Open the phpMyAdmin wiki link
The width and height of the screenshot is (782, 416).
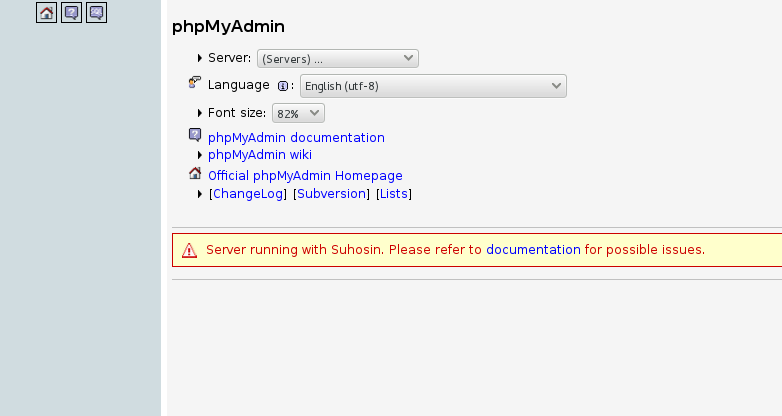(260, 155)
